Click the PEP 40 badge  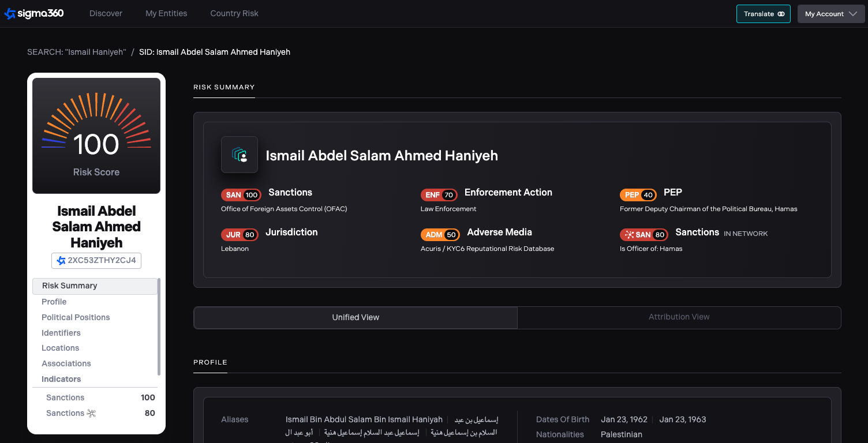(x=639, y=195)
